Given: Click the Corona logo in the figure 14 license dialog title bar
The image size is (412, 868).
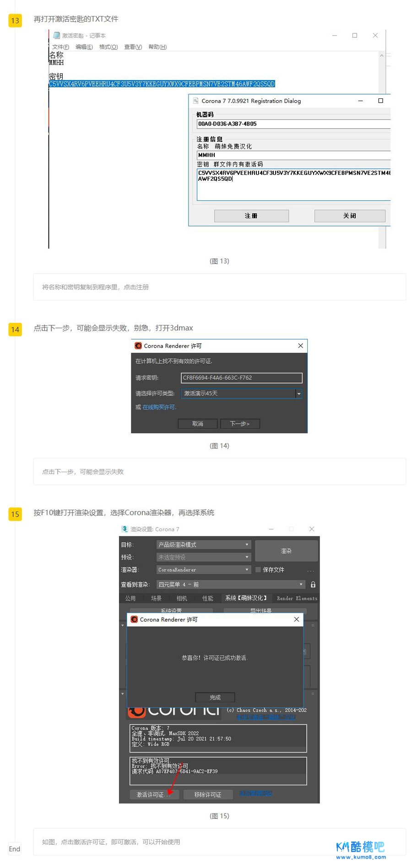Looking at the screenshot, I should 138,345.
